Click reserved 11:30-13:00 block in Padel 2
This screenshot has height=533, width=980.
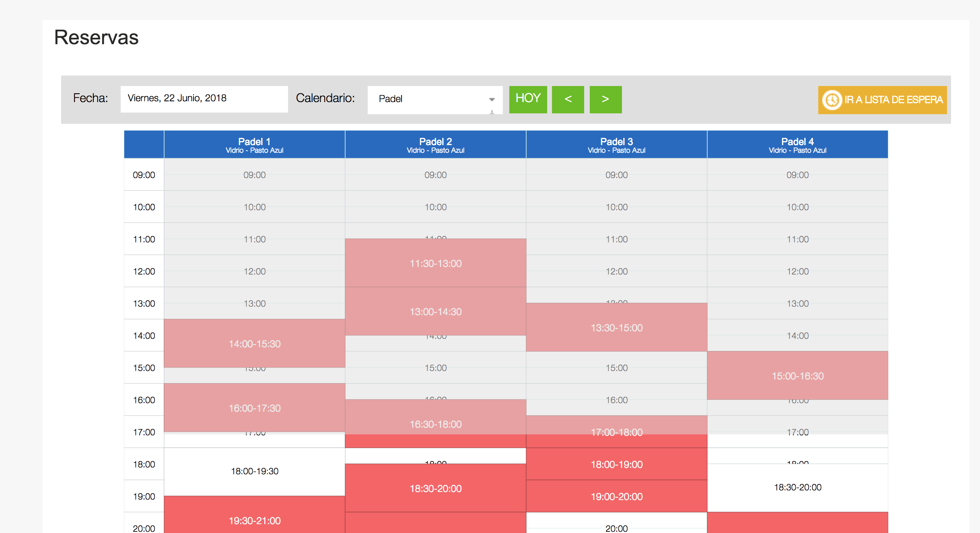click(x=435, y=263)
